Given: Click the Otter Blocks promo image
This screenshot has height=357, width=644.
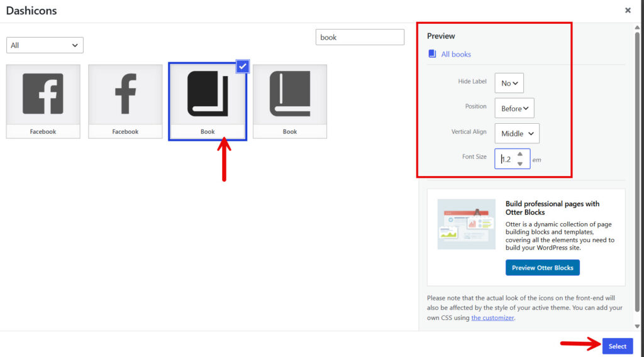Looking at the screenshot, I should 466,224.
